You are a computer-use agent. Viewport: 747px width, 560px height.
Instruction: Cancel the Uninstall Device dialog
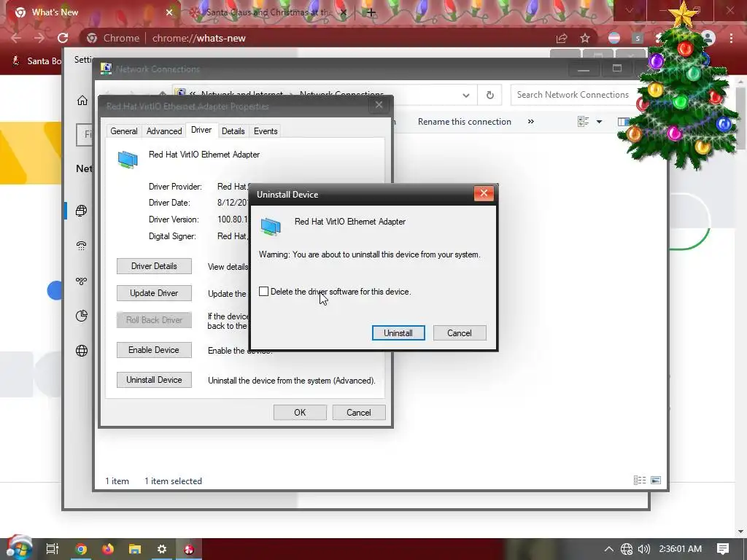click(460, 332)
